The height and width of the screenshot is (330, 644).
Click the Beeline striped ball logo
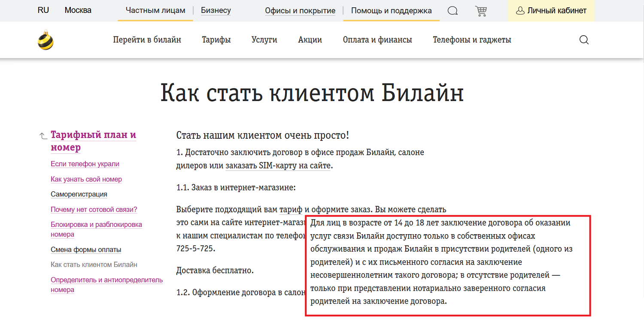pyautogui.click(x=46, y=40)
